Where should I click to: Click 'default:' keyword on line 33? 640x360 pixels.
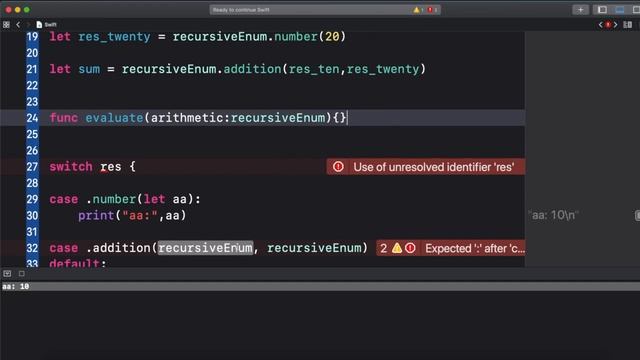tap(78, 263)
